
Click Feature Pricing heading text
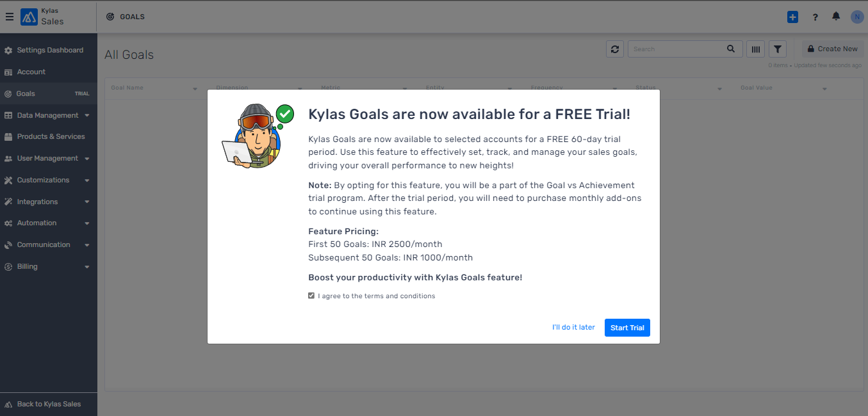[343, 231]
